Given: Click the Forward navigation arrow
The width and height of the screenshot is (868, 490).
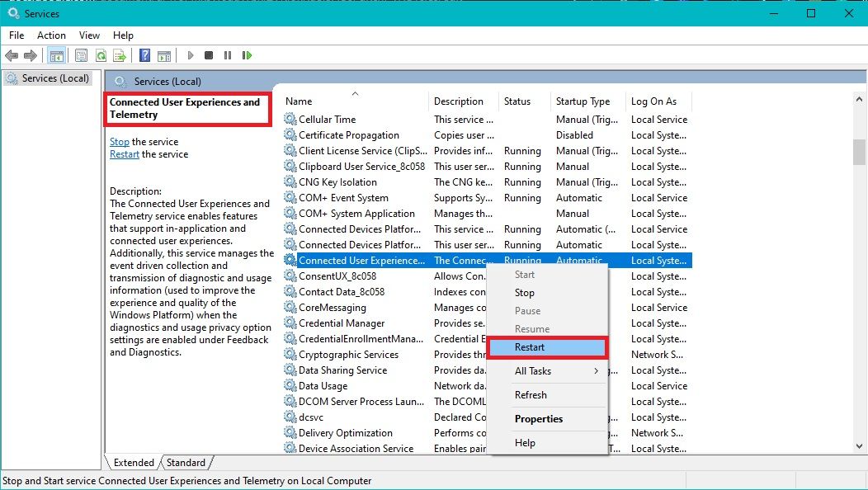Looking at the screenshot, I should coord(30,55).
